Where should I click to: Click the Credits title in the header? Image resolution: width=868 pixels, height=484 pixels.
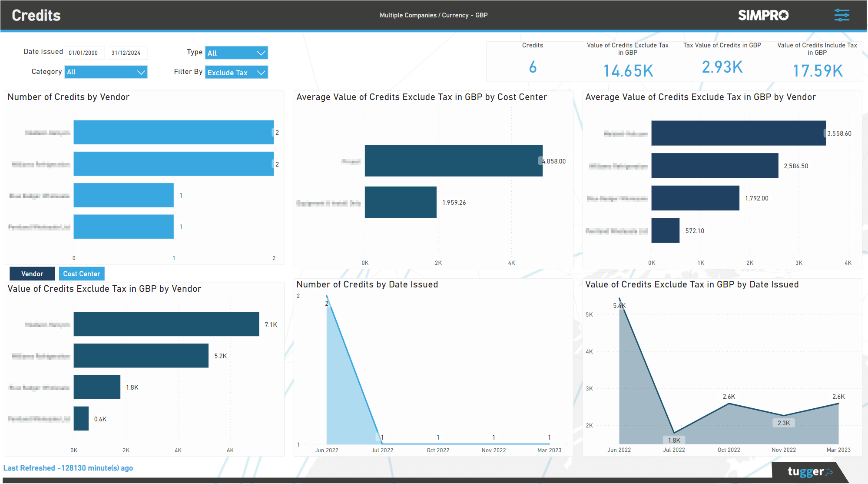point(36,15)
